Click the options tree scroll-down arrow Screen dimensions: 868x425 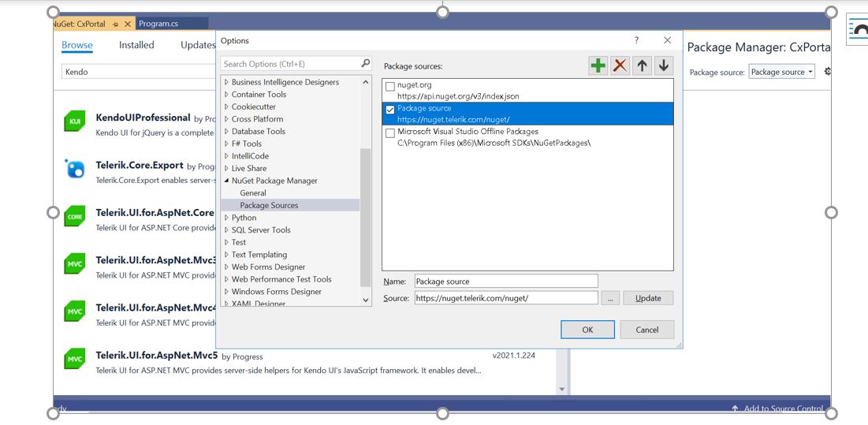365,300
